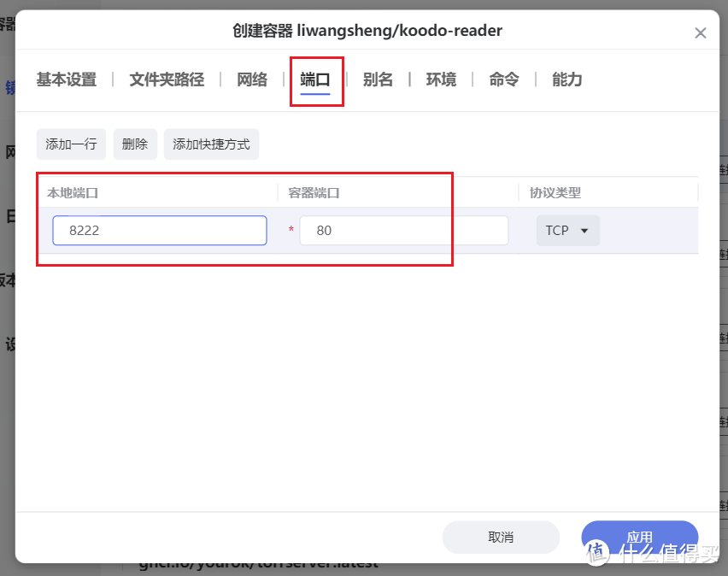The height and width of the screenshot is (576, 728).
Task: Switch to the 基本设置 tab
Action: 66,79
